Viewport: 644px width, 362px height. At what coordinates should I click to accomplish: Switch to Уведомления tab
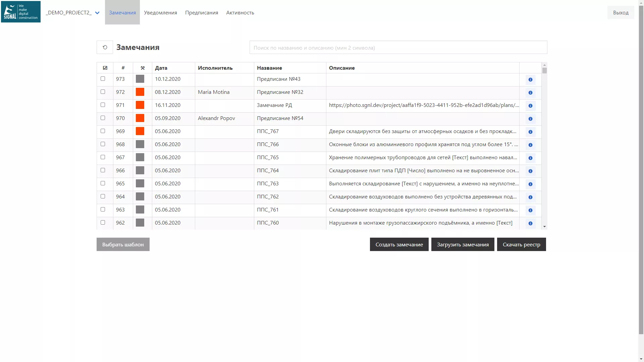[x=160, y=12]
